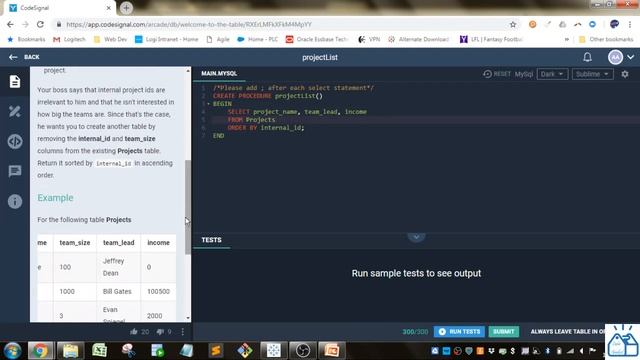Upvote the task with thumbs up
640x360 pixels.
pyautogui.click(x=134, y=332)
